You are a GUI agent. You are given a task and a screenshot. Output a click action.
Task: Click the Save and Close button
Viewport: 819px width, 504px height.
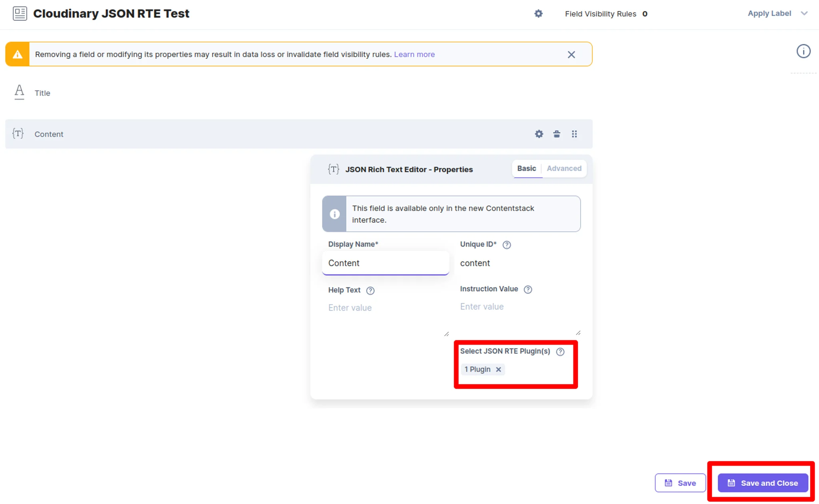click(763, 483)
